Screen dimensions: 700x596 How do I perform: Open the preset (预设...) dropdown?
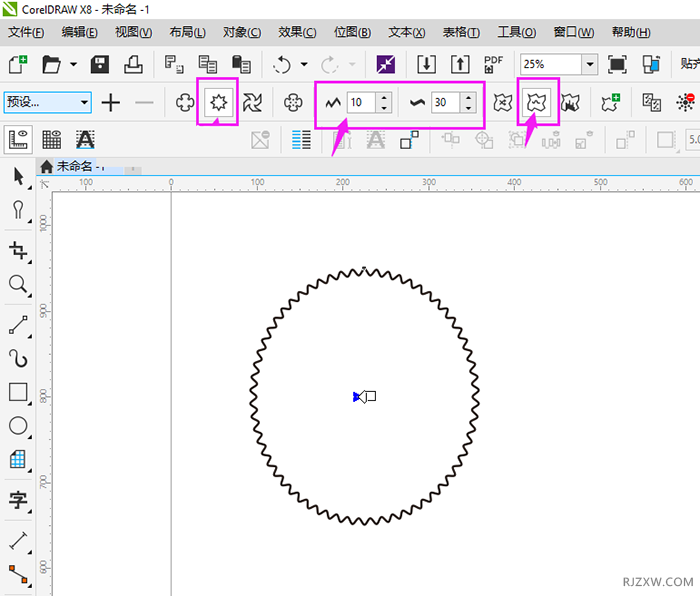pos(84,102)
